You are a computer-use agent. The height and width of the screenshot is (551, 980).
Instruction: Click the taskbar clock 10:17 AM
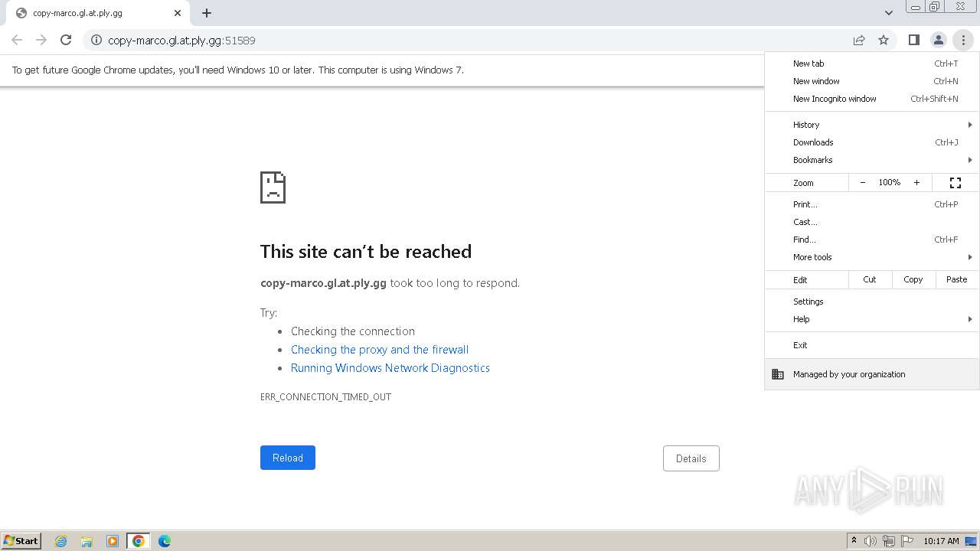[941, 541]
